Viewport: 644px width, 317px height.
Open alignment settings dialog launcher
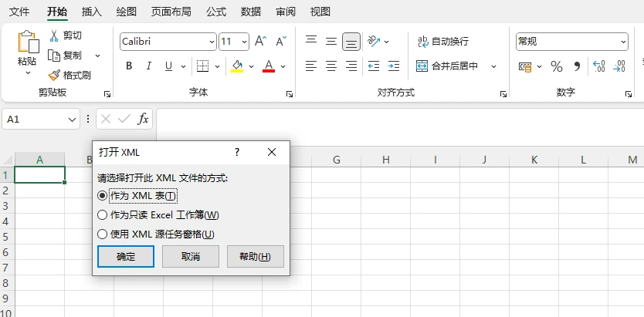(x=503, y=94)
